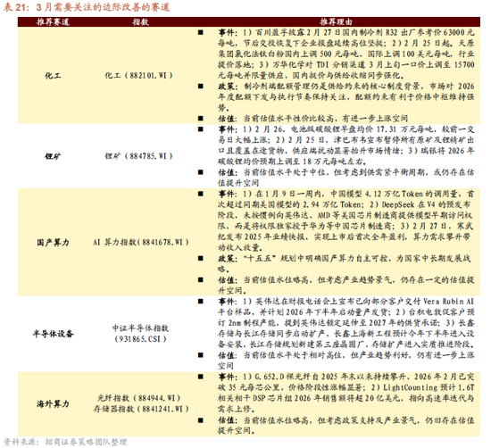Click the index text '中证半导体指数'
Viewport: 491px width, 448px height.
[140, 328]
